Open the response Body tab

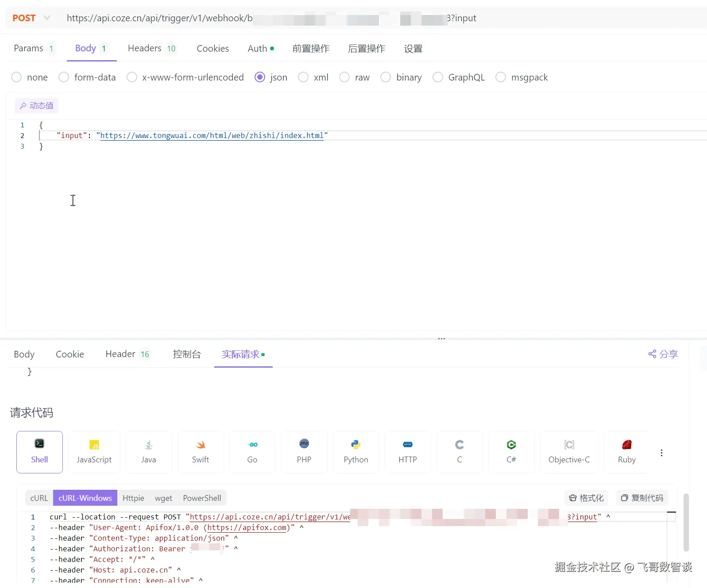(24, 354)
